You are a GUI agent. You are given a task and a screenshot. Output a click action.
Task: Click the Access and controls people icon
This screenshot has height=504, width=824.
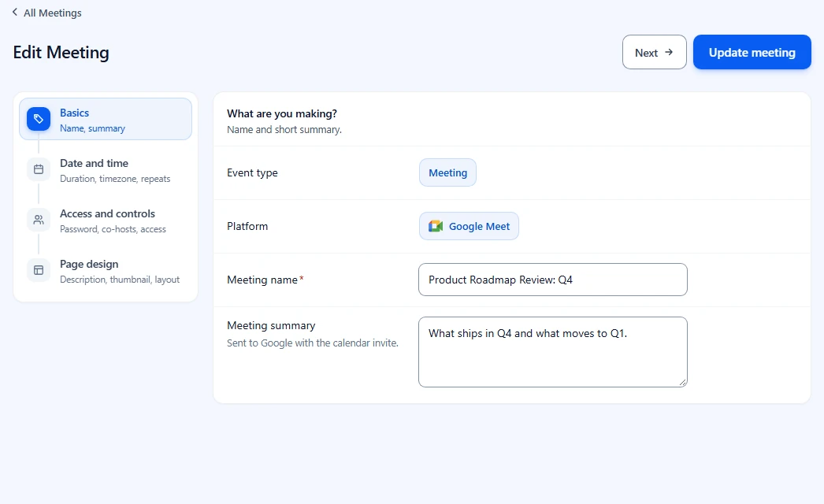pyautogui.click(x=39, y=220)
